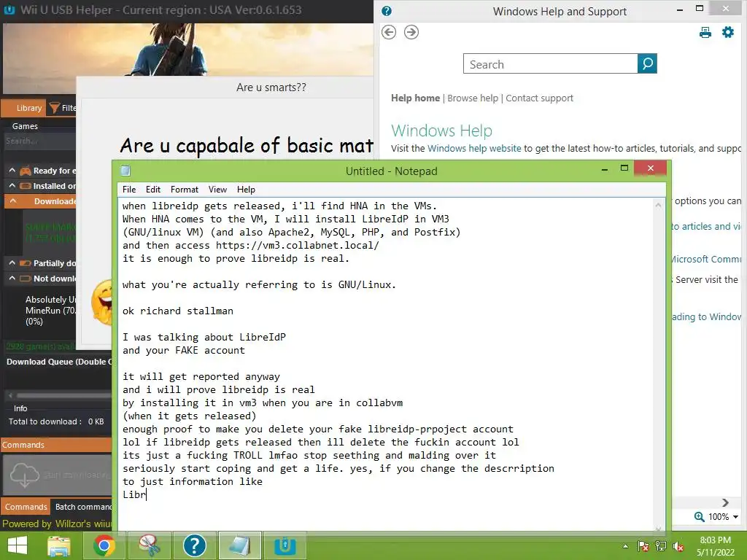The height and width of the screenshot is (560, 747).
Task: Click the Notepad scrollbar up arrow
Action: click(x=659, y=205)
